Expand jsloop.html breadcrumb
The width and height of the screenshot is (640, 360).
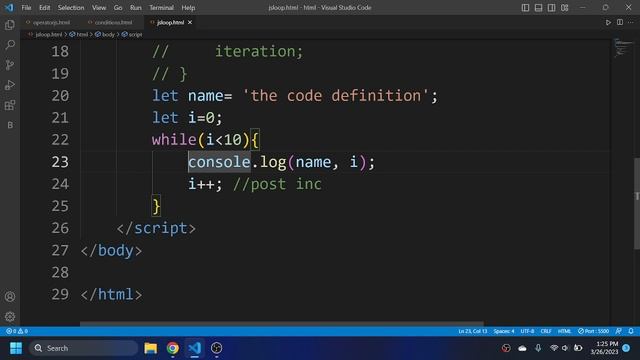[x=48, y=35]
